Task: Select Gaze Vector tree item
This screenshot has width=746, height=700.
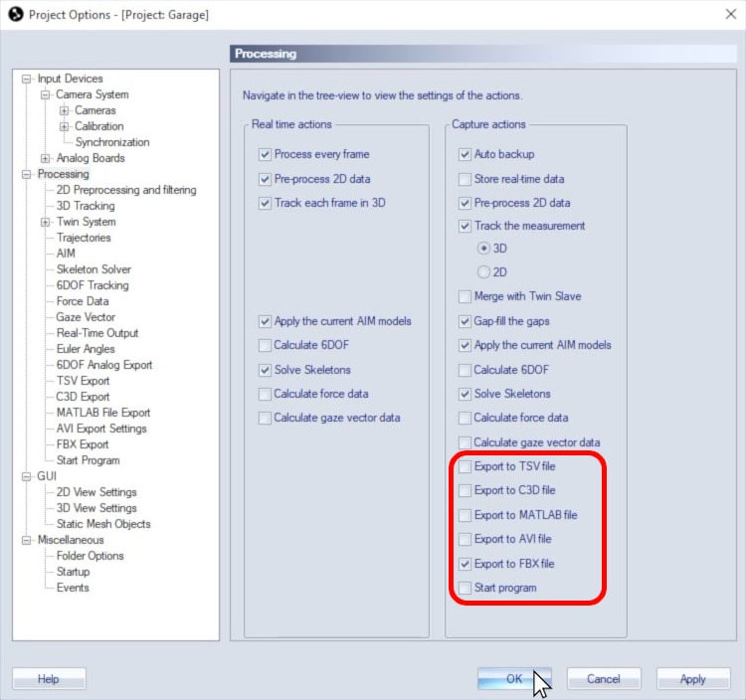Action: 86,317
